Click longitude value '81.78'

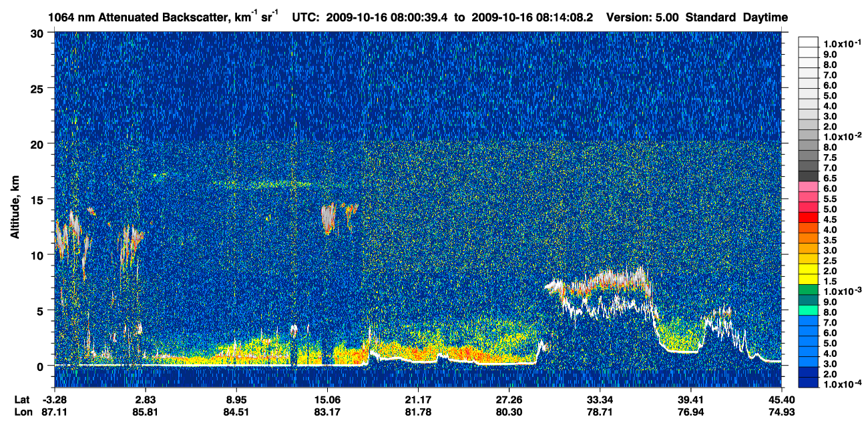pyautogui.click(x=417, y=412)
